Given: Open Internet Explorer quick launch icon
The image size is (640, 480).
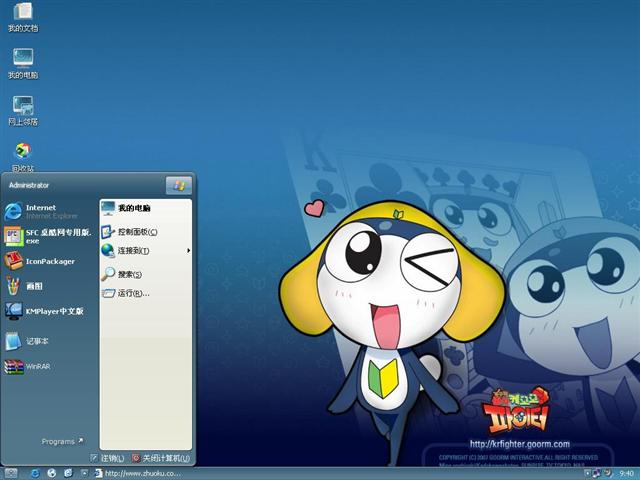Looking at the screenshot, I should point(36,473).
